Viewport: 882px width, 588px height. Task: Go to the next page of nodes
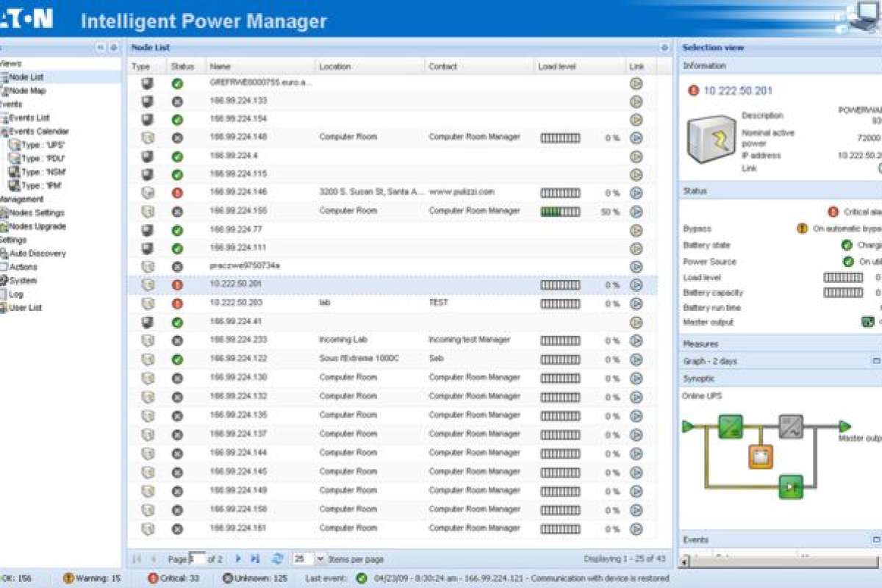[x=237, y=559]
